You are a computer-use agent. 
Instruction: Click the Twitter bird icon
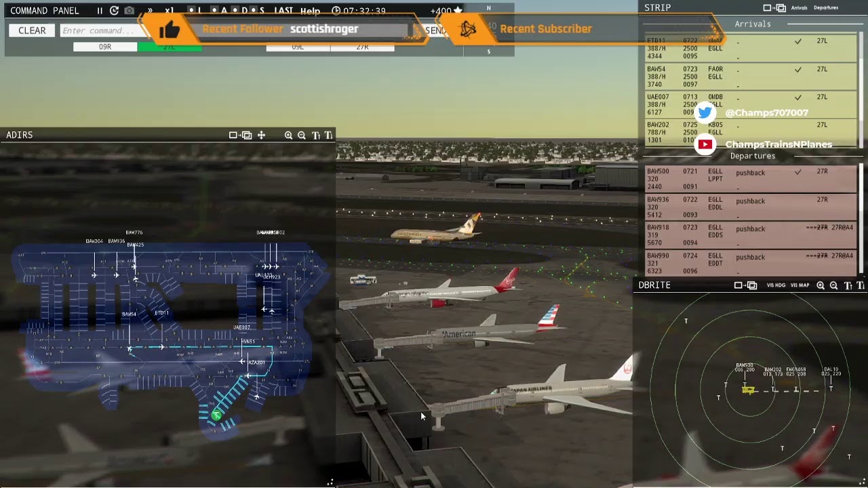[705, 113]
